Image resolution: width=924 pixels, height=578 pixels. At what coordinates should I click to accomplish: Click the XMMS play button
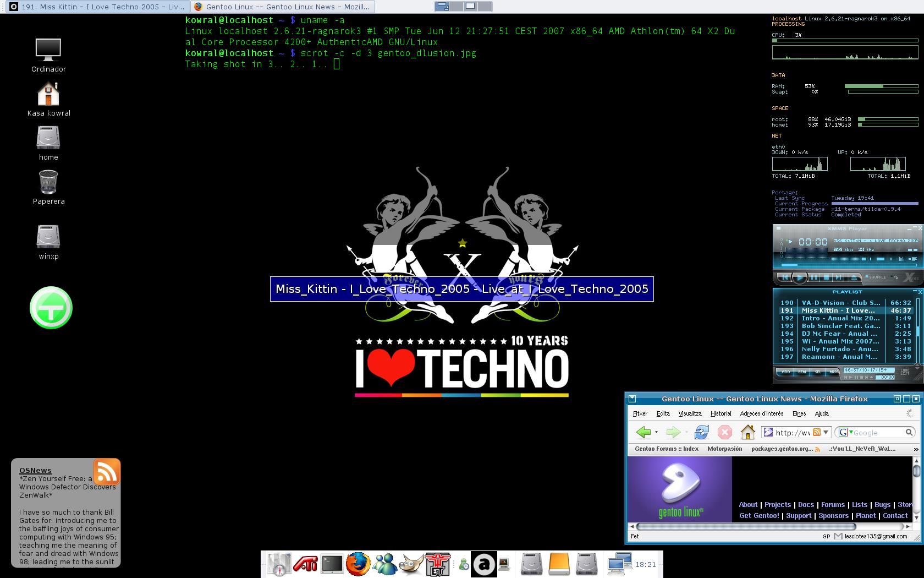[800, 277]
